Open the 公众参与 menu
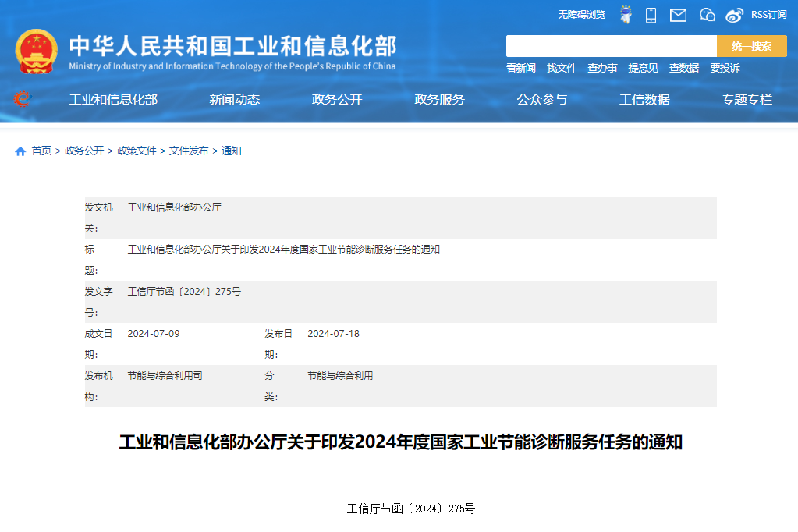Screen dimensions: 798x532 tap(542, 100)
